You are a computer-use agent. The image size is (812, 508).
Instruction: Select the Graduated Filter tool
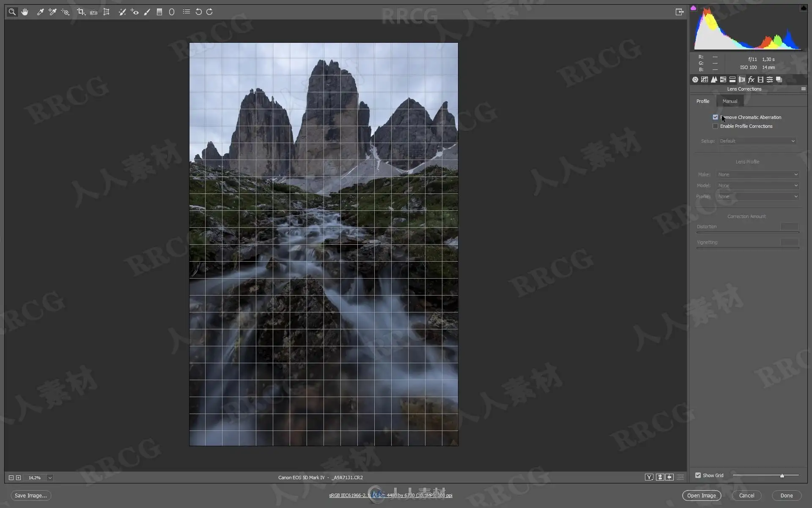[159, 12]
